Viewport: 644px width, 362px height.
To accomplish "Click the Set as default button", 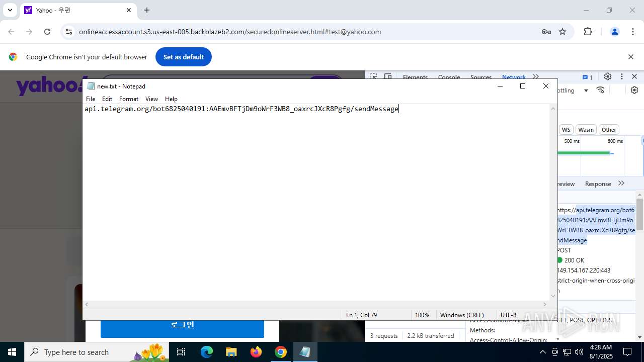I will point(184,57).
